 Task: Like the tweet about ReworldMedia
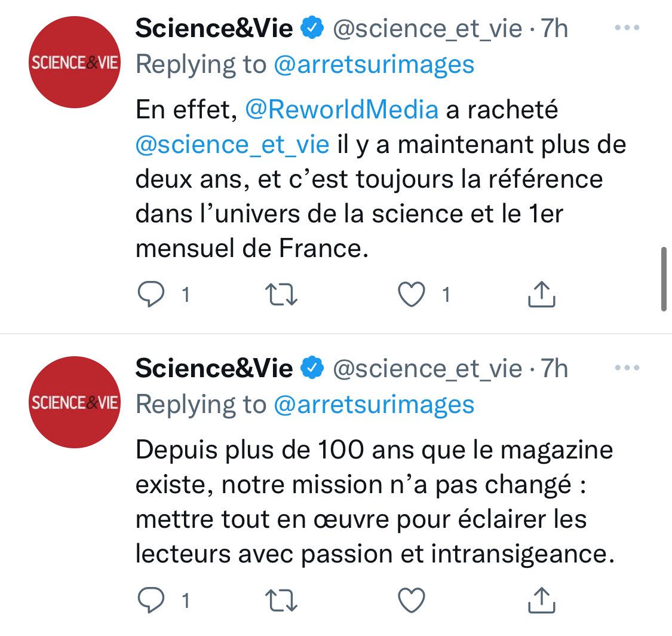(x=412, y=295)
